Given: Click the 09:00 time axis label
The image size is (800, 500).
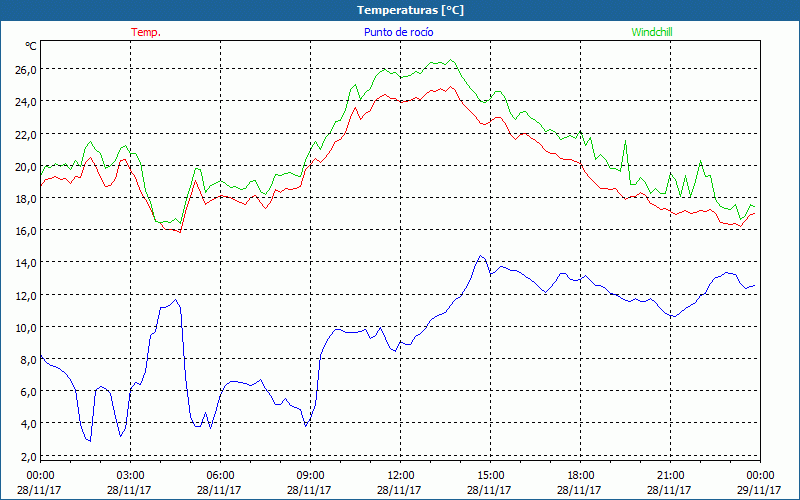Looking at the screenshot, I should 311,476.
